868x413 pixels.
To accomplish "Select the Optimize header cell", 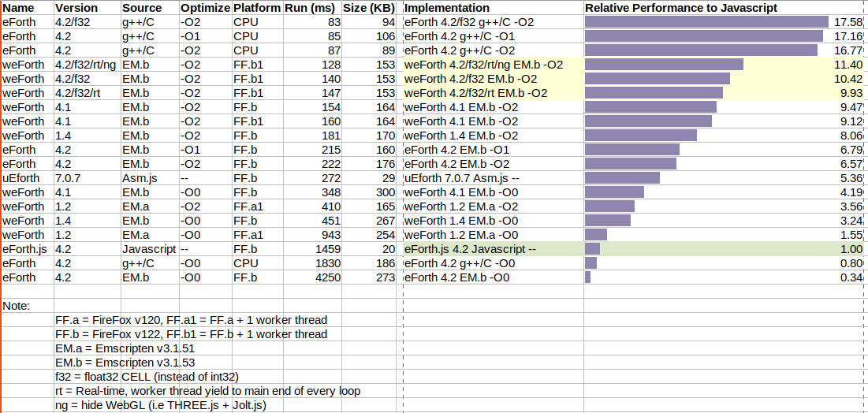I will click(204, 8).
